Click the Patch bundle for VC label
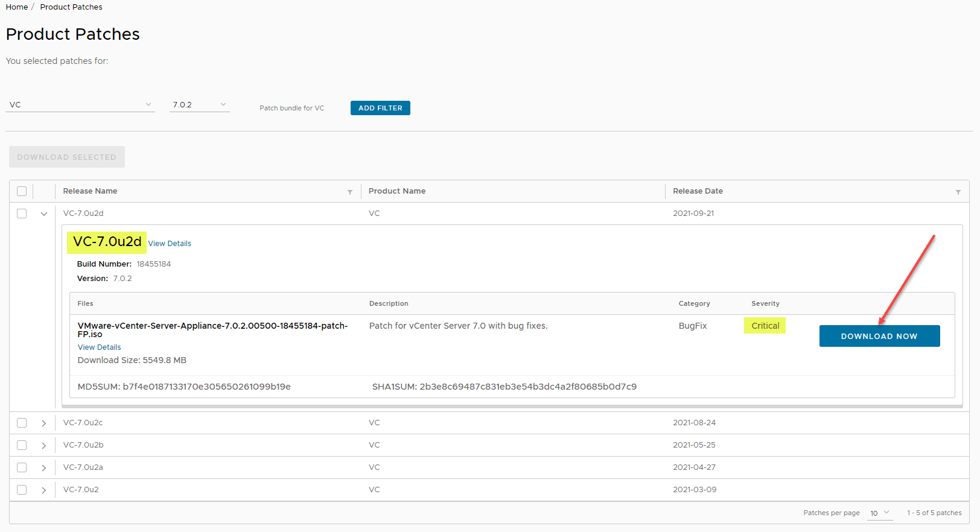This screenshot has width=980, height=532. tap(292, 108)
